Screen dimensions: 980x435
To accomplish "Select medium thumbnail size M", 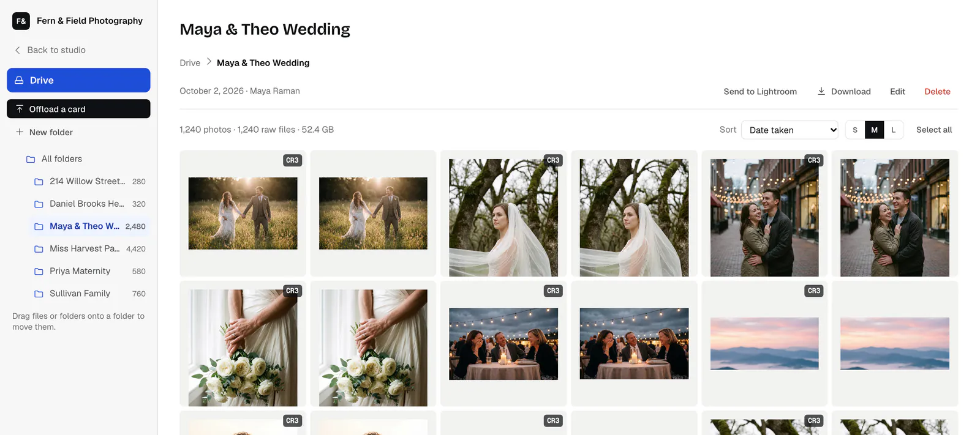I will 874,130.
